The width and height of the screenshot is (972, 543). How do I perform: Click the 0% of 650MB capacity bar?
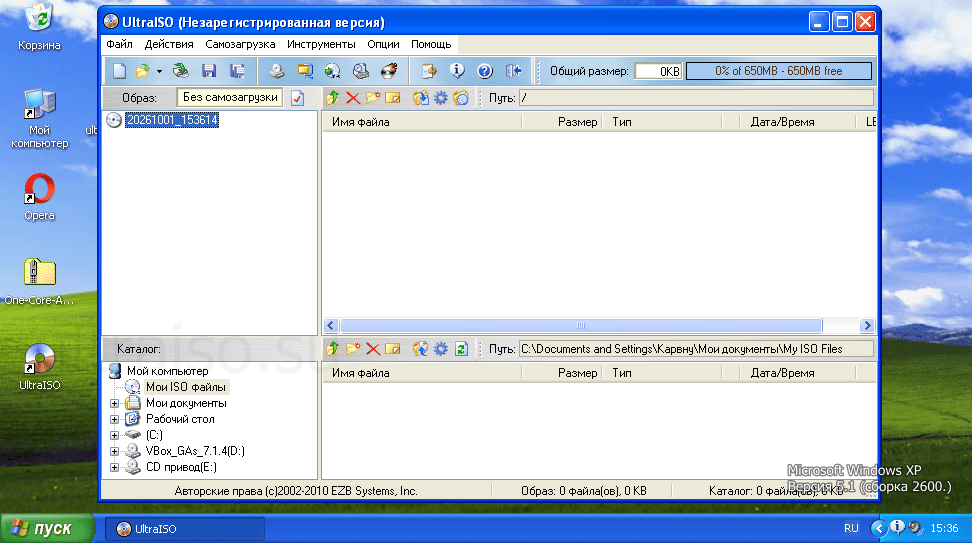779,71
